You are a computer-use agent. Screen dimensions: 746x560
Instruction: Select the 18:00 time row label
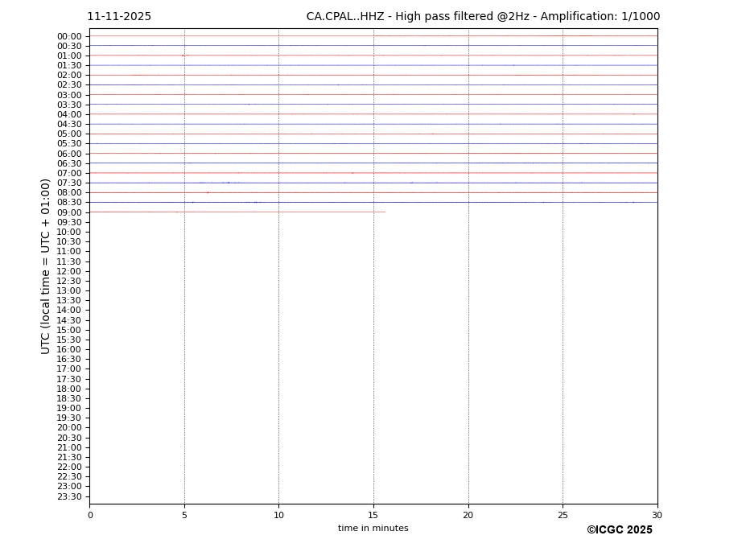click(x=69, y=389)
